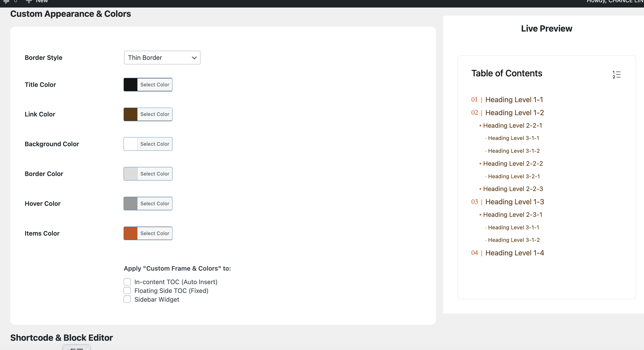Open Heading Level 2-2-1 in the live preview
This screenshot has width=644, height=350.
(x=512, y=125)
